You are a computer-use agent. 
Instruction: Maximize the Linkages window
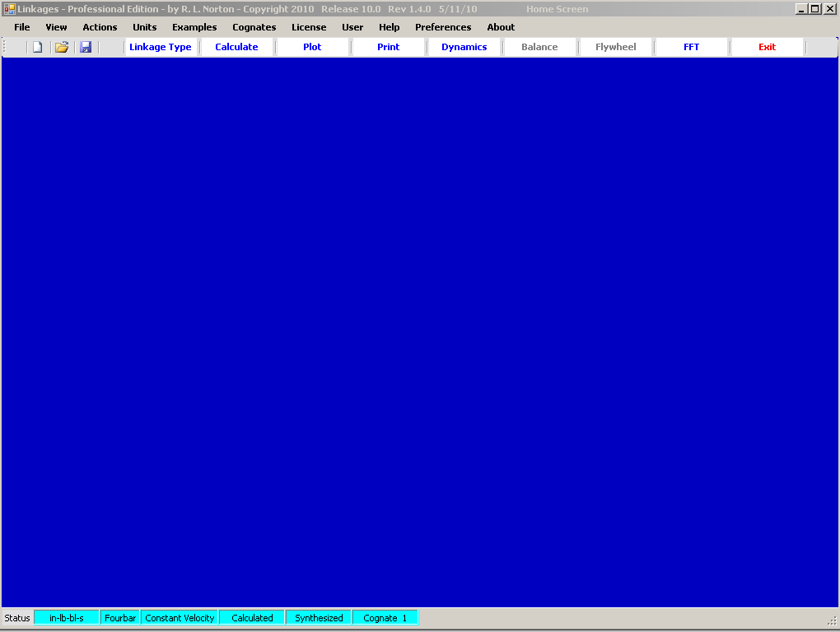click(x=814, y=9)
